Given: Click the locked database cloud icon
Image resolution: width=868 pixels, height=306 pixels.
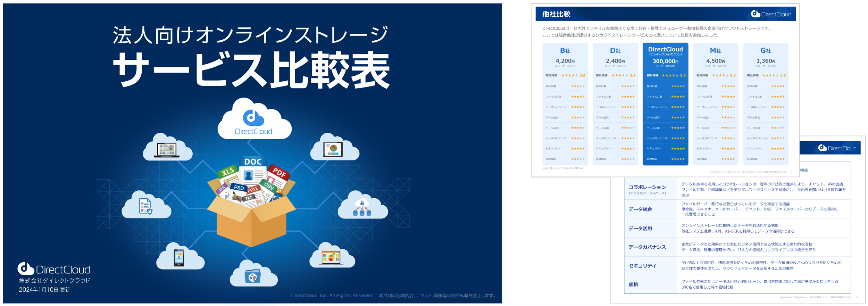Looking at the screenshot, I should click(x=362, y=205).
